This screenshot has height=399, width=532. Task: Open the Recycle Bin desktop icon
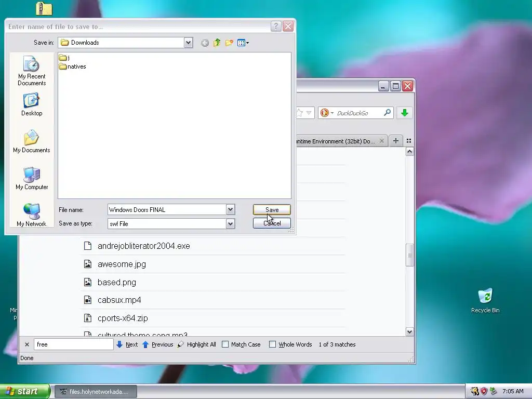click(485, 301)
